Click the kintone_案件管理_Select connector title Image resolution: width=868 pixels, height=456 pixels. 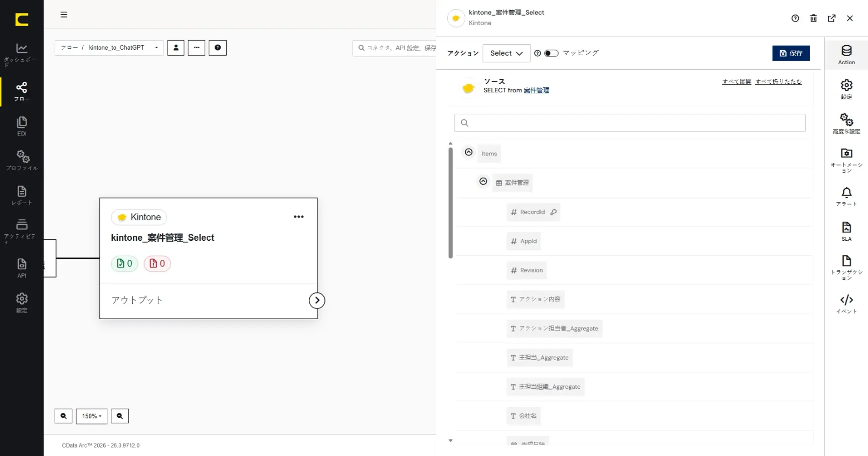[162, 238]
